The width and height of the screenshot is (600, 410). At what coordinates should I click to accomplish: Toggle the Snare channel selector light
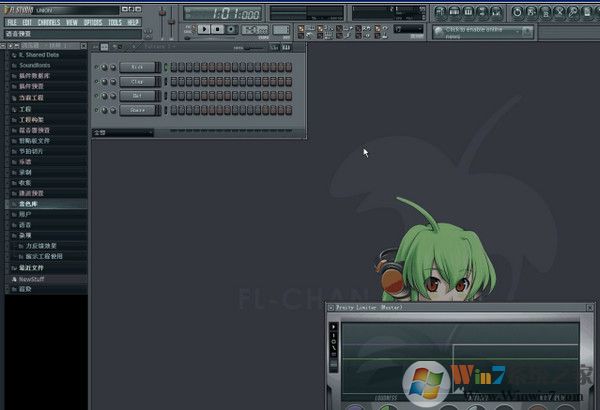point(166,110)
